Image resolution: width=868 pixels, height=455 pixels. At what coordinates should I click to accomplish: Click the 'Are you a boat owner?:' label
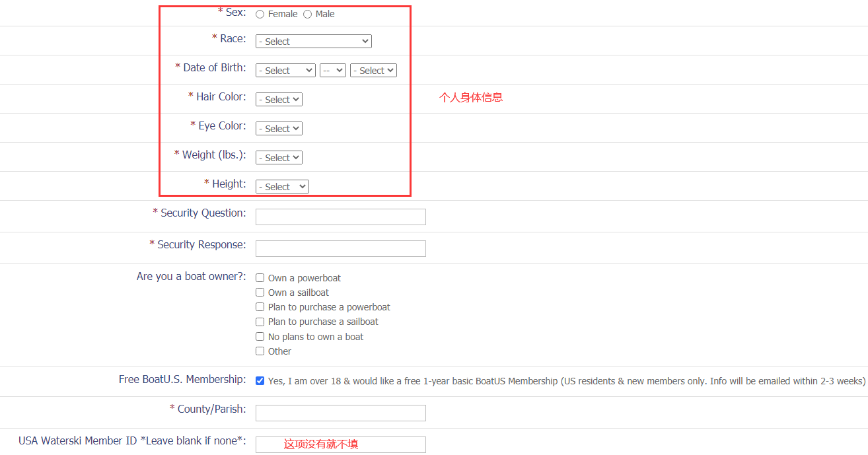coord(192,277)
